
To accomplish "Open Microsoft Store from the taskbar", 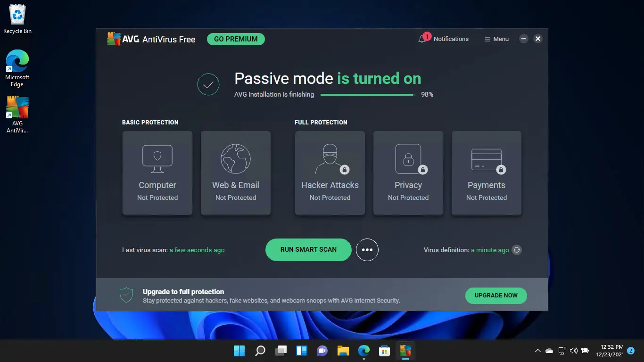I will click(x=384, y=351).
